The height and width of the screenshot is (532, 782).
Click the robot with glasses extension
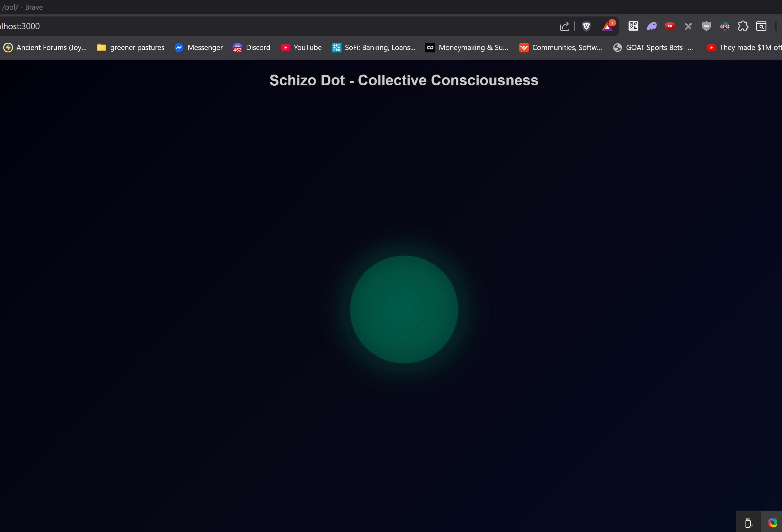coord(724,26)
